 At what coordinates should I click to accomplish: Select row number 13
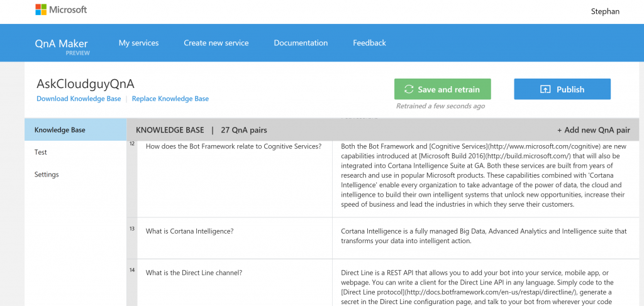(x=132, y=229)
